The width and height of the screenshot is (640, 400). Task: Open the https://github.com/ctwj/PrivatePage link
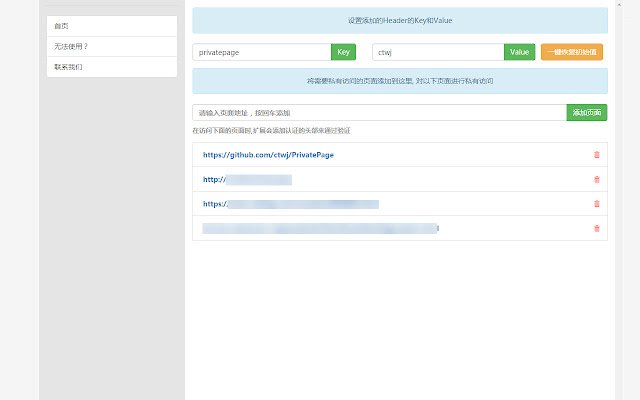tap(268, 155)
